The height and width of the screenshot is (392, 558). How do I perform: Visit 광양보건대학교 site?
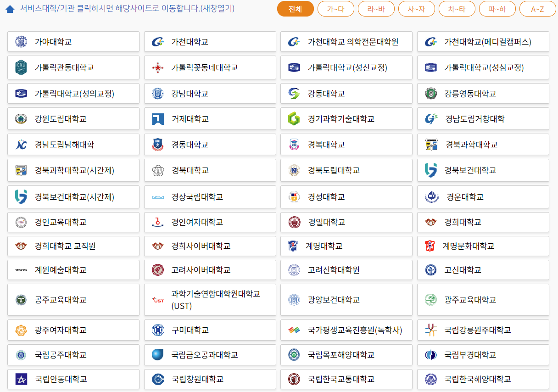[346, 300]
